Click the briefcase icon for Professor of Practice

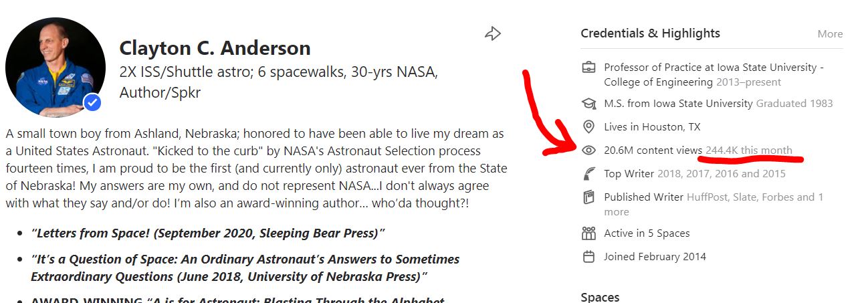tap(588, 68)
